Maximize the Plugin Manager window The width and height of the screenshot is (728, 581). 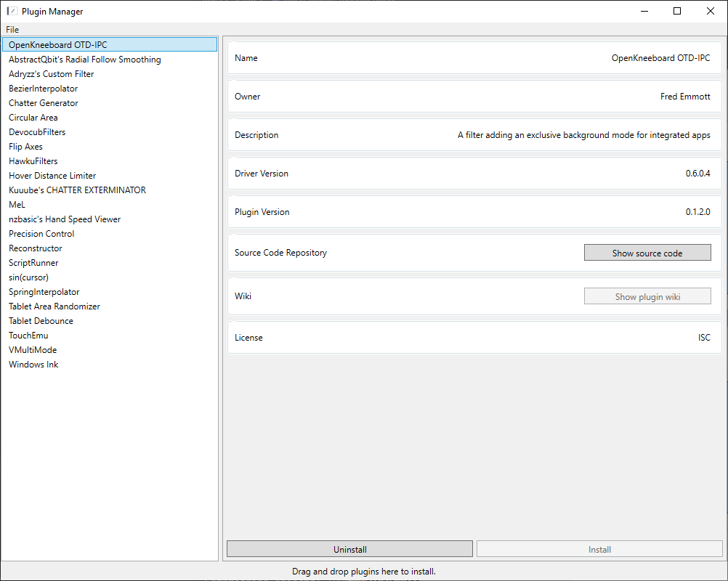click(677, 11)
